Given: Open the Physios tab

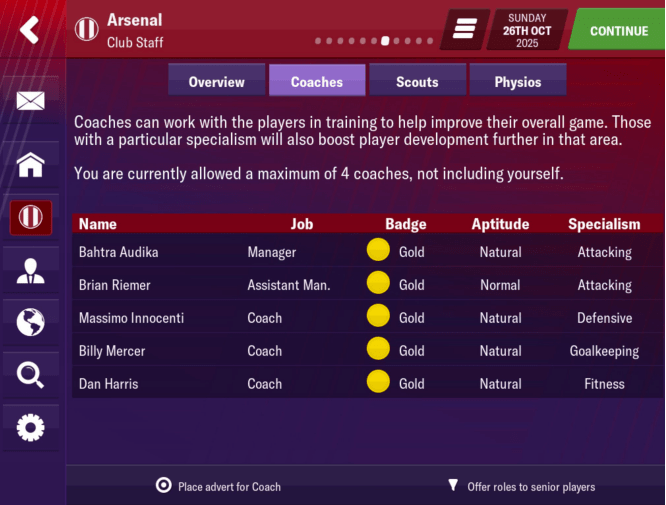Looking at the screenshot, I should pos(517,82).
